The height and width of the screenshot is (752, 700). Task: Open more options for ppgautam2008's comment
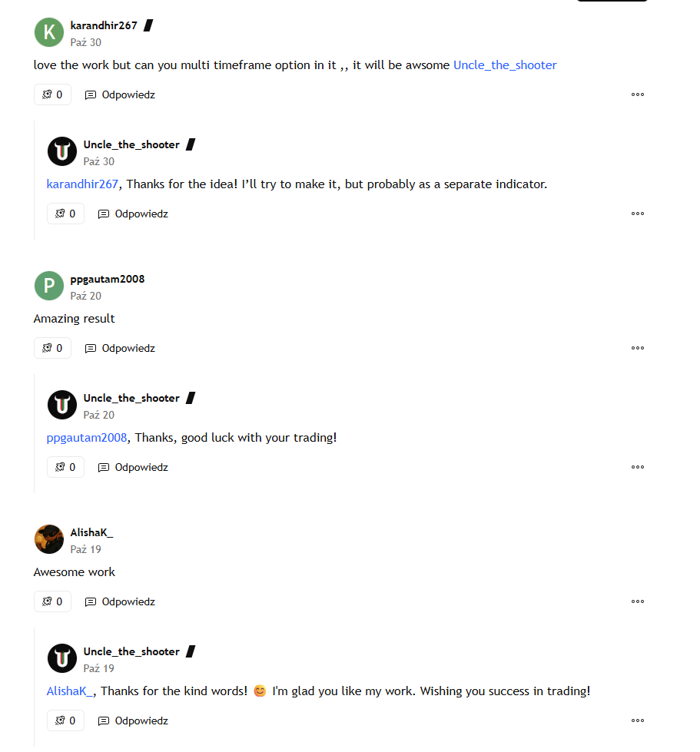click(x=637, y=348)
